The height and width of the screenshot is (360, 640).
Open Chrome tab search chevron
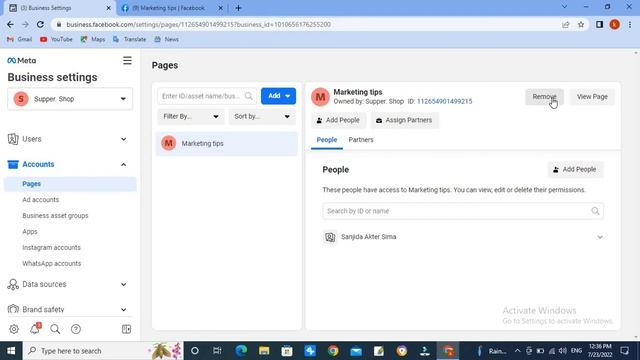(564, 7)
